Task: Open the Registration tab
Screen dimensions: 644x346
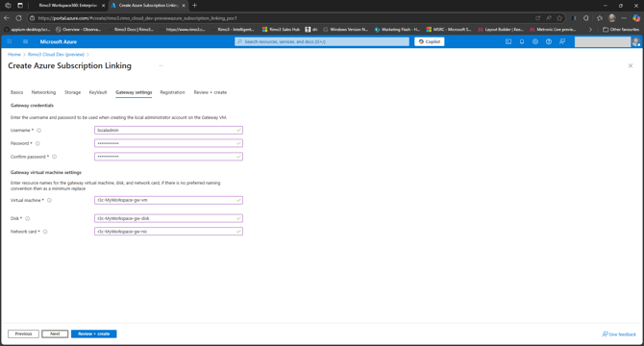Action: pos(172,92)
